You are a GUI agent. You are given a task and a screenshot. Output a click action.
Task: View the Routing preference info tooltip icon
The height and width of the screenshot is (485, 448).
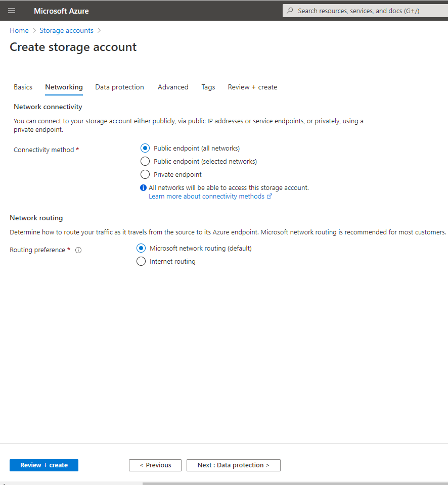77,250
